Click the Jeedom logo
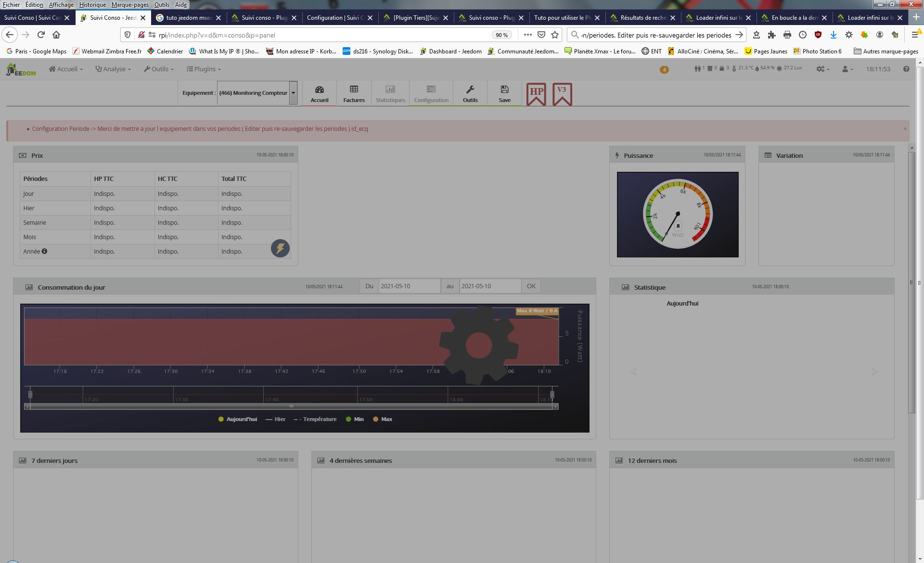924x563 pixels. click(21, 69)
